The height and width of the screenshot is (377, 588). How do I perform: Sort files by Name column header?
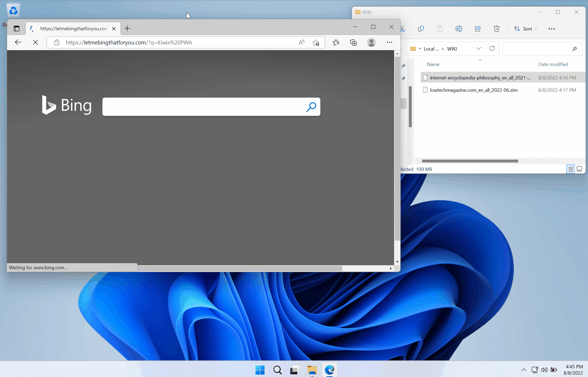pyautogui.click(x=433, y=64)
